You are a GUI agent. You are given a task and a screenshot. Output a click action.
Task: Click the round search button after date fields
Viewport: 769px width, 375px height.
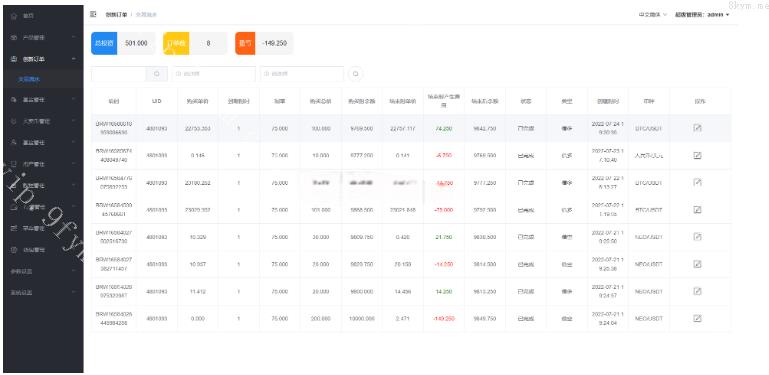[356, 74]
